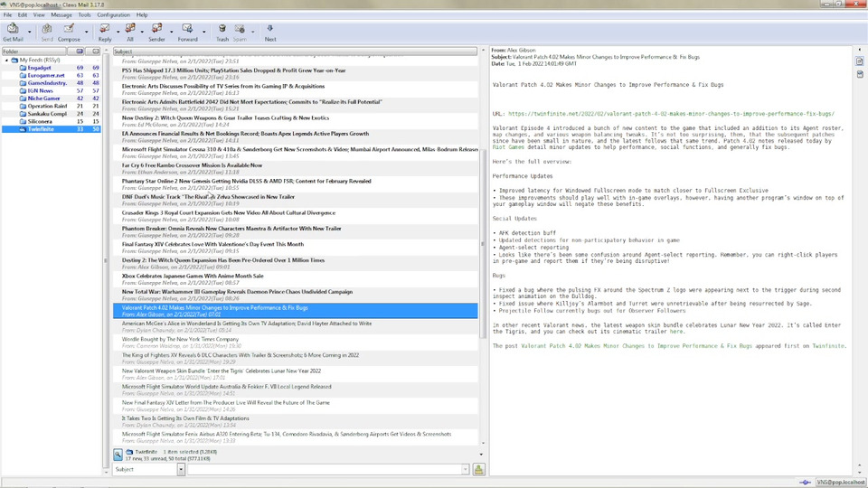Viewport: 868px width, 488px height.
Task: Open the Tools menu
Action: coord(84,15)
